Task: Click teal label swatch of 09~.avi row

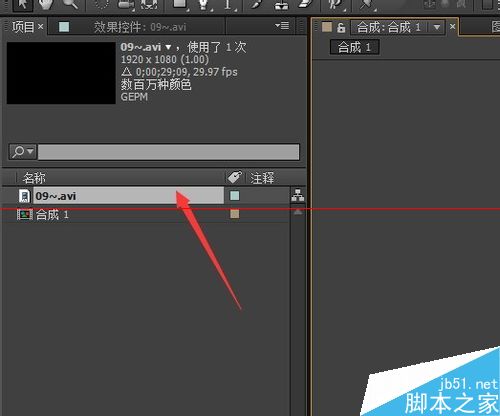Action: click(x=235, y=196)
